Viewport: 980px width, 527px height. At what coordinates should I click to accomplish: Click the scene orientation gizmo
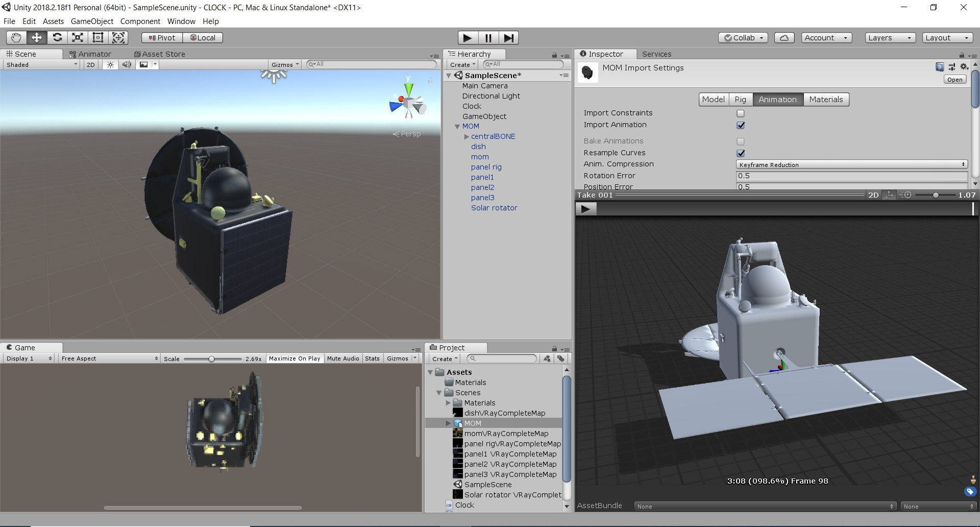click(408, 104)
